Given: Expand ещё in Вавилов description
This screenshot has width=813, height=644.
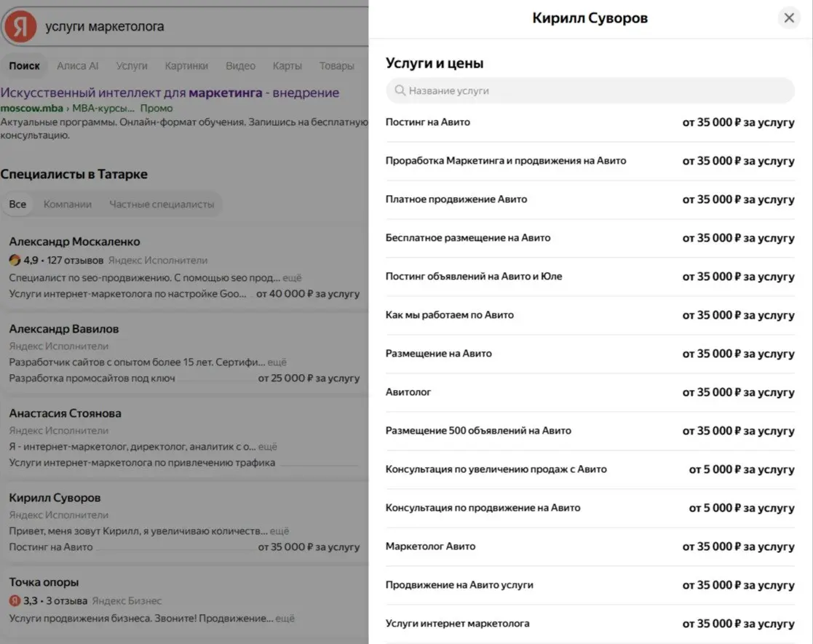Looking at the screenshot, I should [277, 362].
